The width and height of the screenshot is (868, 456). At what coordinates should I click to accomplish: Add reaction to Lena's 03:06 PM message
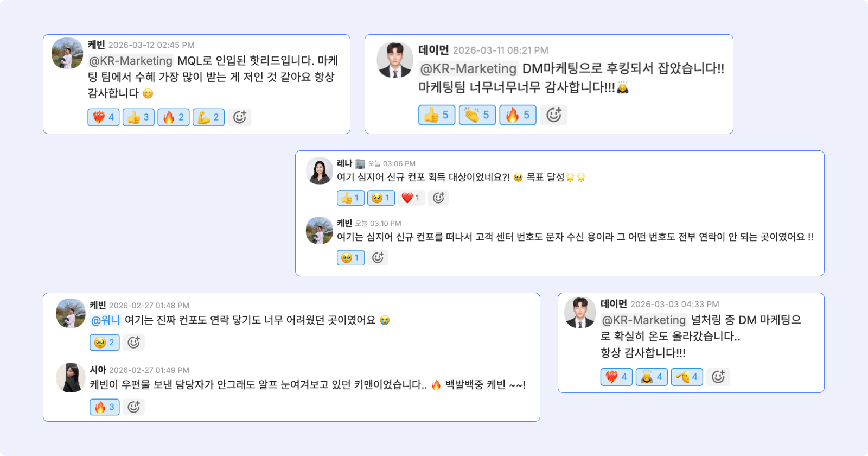click(438, 198)
